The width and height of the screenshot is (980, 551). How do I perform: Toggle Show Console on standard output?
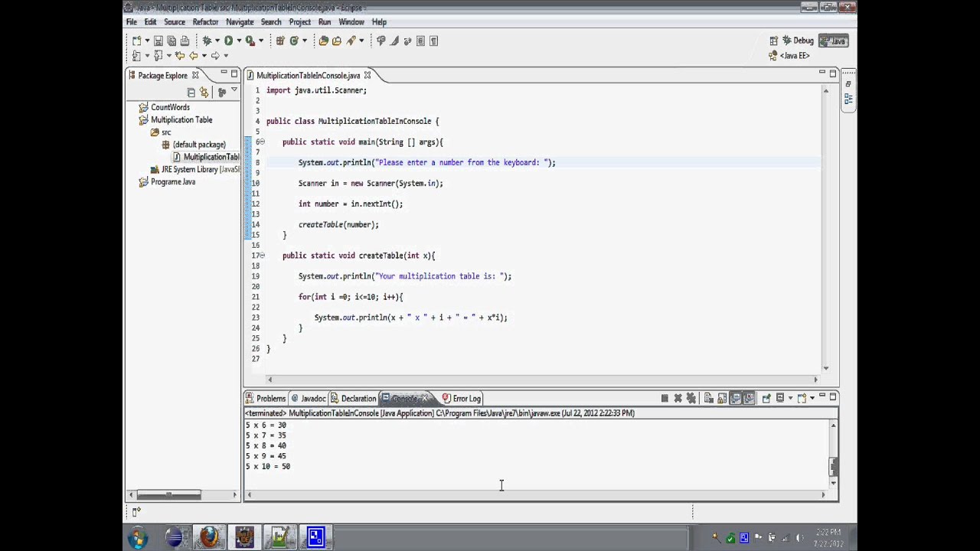(x=736, y=398)
